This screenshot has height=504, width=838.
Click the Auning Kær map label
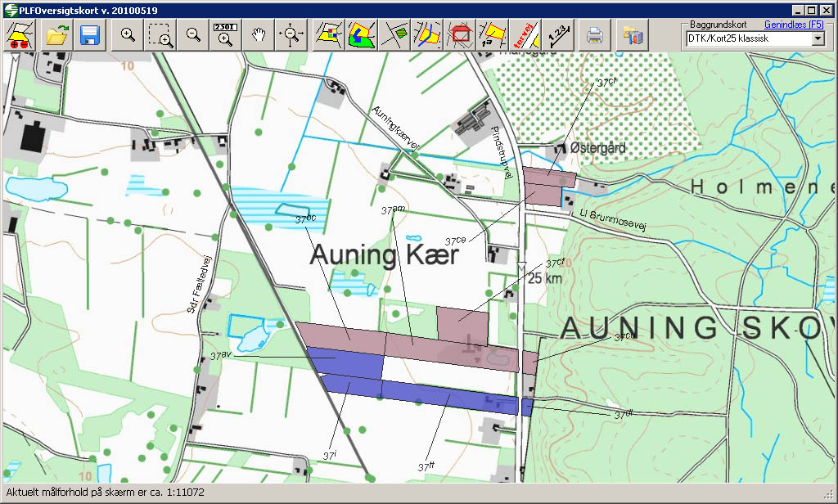(x=385, y=255)
